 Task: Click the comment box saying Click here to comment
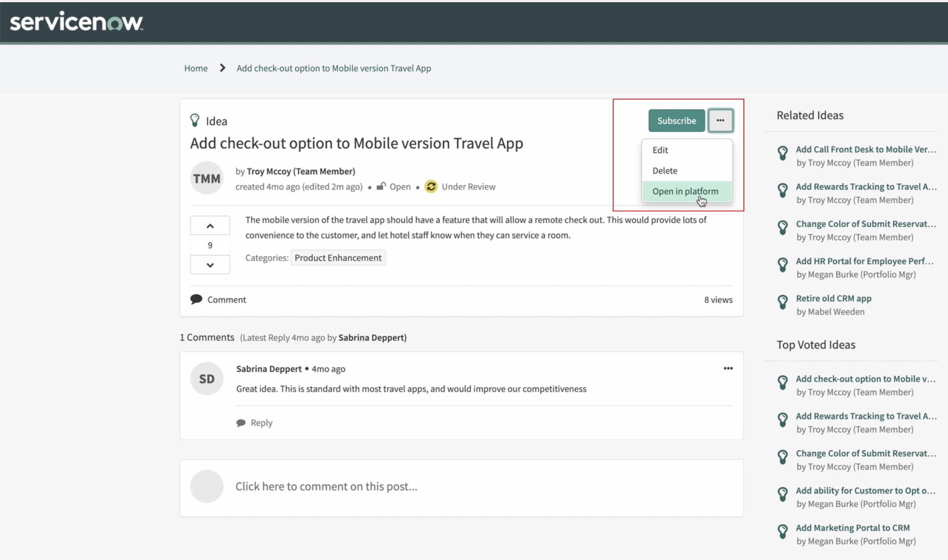[x=326, y=486]
